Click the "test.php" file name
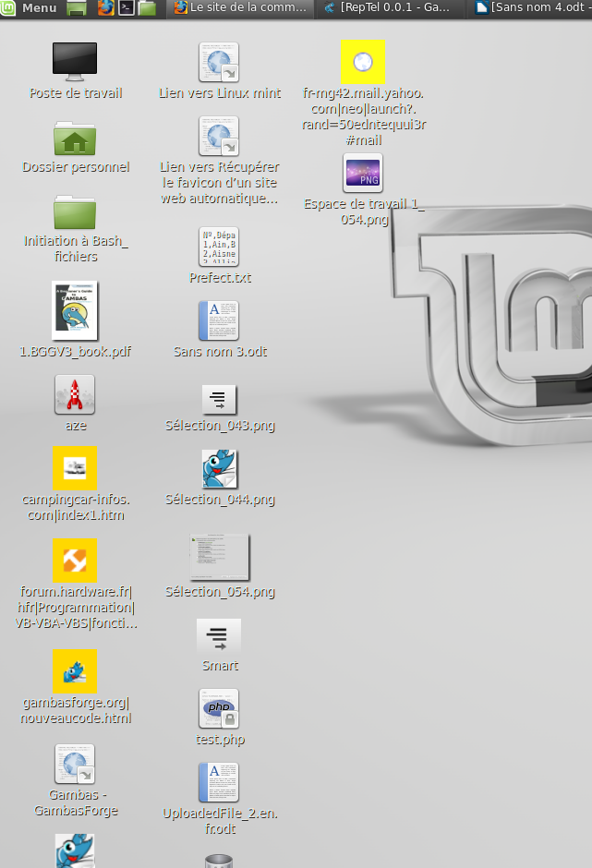This screenshot has height=868, width=592. coord(220,740)
